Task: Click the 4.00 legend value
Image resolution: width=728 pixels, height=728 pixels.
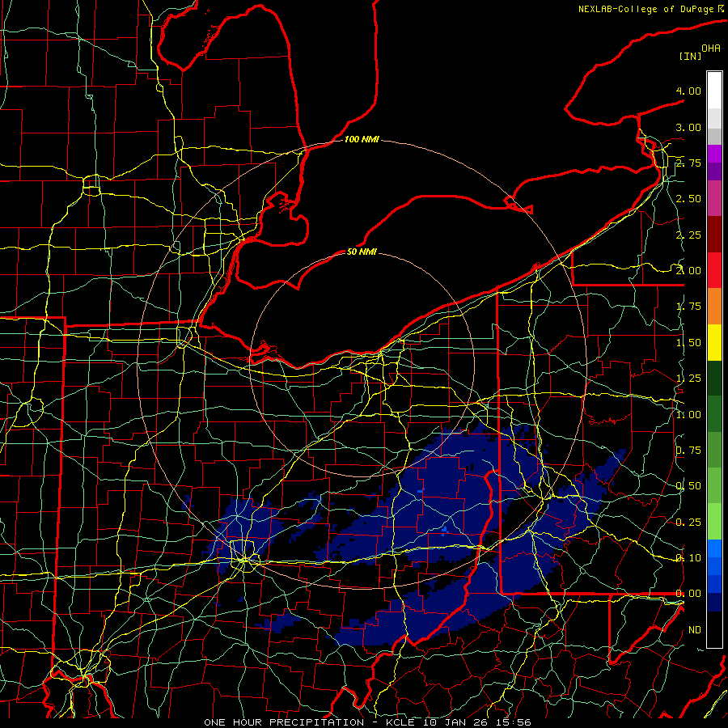Action: [688, 91]
